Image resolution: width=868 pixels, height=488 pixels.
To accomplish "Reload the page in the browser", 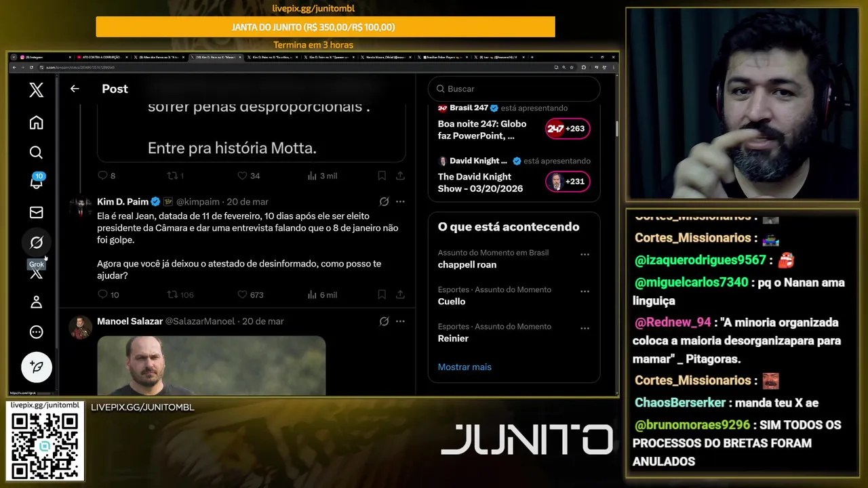I will click(33, 67).
